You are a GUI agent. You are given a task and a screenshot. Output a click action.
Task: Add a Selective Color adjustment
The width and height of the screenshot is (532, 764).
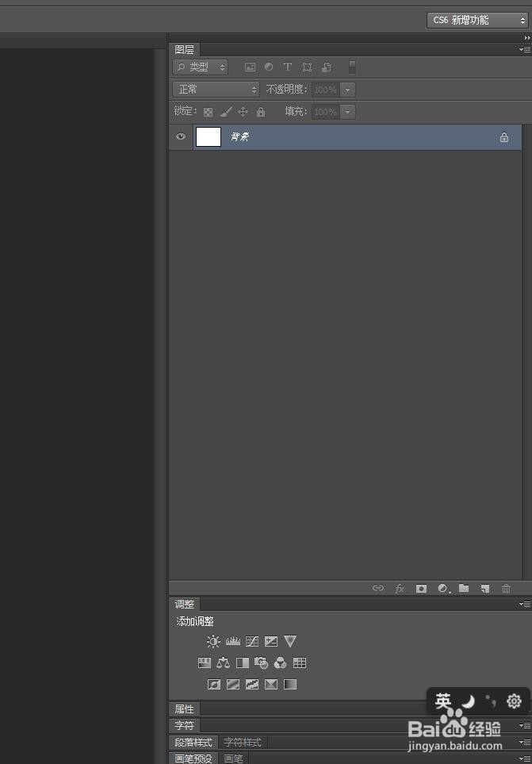271,684
